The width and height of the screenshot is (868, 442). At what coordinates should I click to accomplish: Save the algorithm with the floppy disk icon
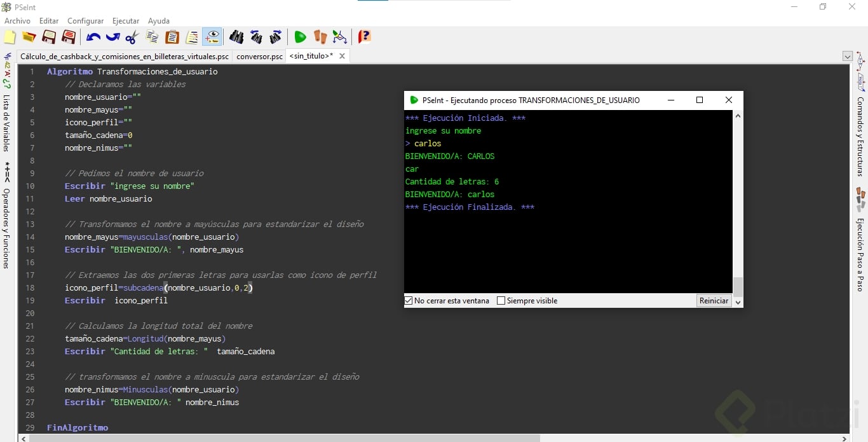click(x=49, y=37)
